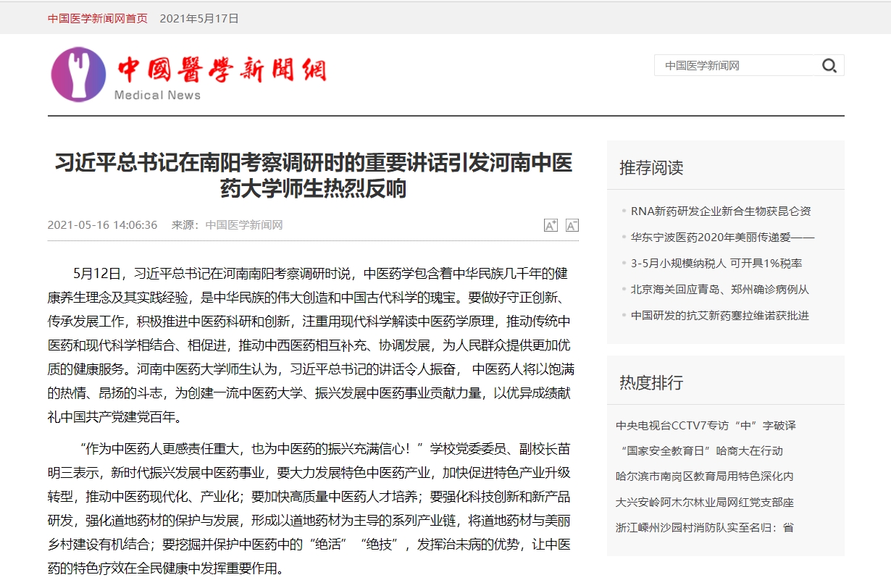The image size is (891, 588).
Task: Open 中央电视台CCTV7专访 ranking item
Action: 706,425
